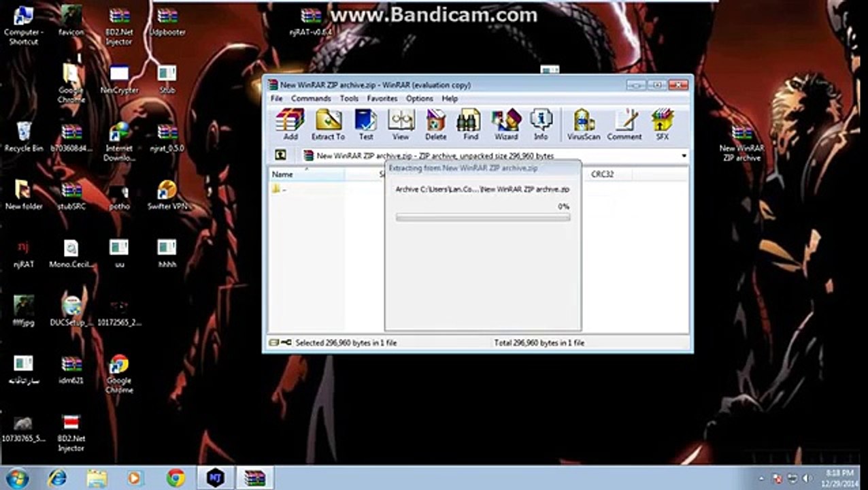868x490 pixels.
Task: Start VirusScan from the toolbar
Action: 584,125
